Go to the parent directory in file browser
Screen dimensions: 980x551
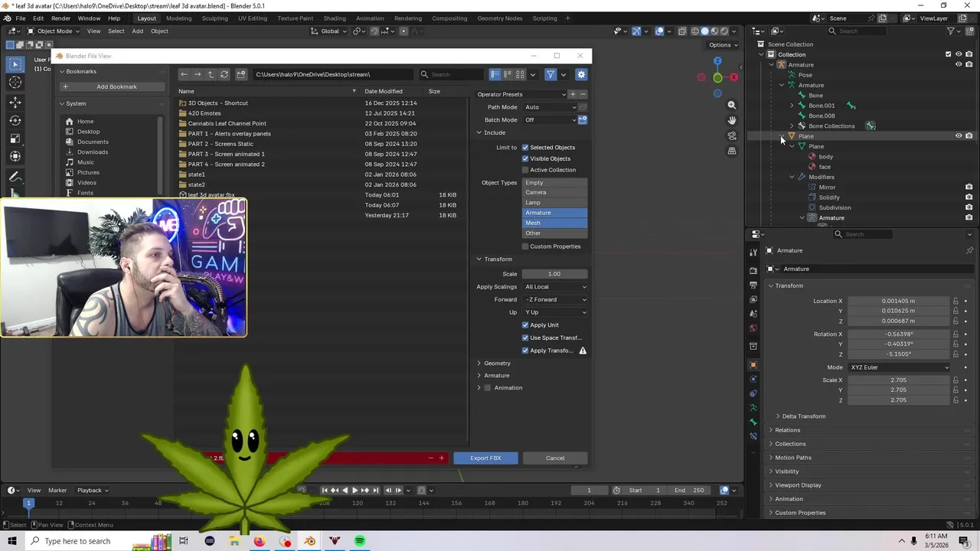coord(211,74)
